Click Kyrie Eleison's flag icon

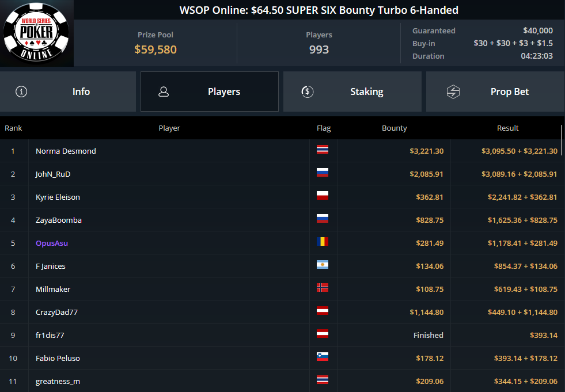coord(323,196)
